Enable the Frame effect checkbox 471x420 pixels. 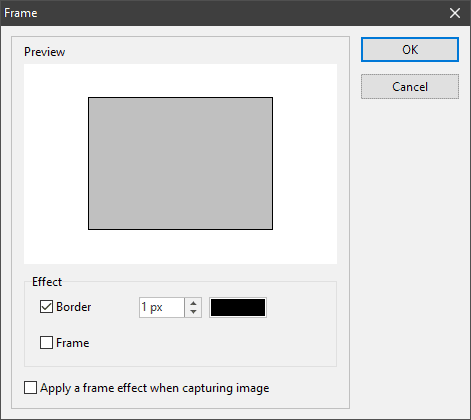pyautogui.click(x=46, y=343)
